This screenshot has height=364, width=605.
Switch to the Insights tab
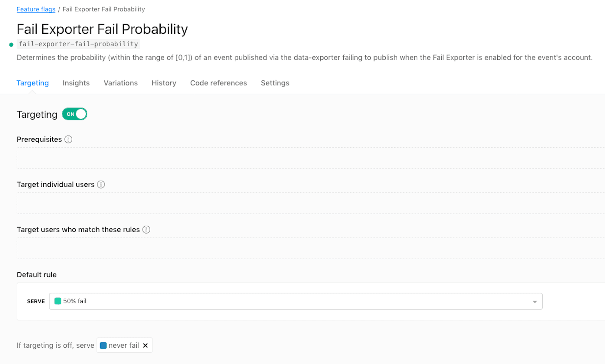click(76, 83)
